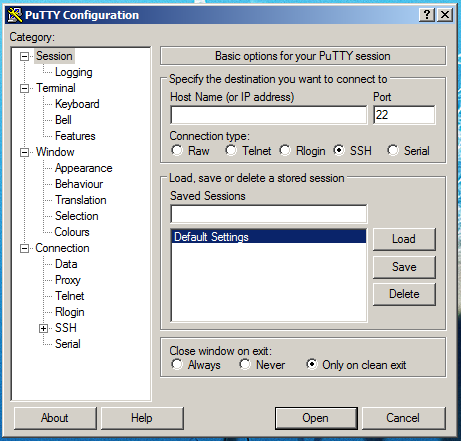Viewport: 461px width, 441px height.
Task: Open the Proxy settings category
Action: 68,280
